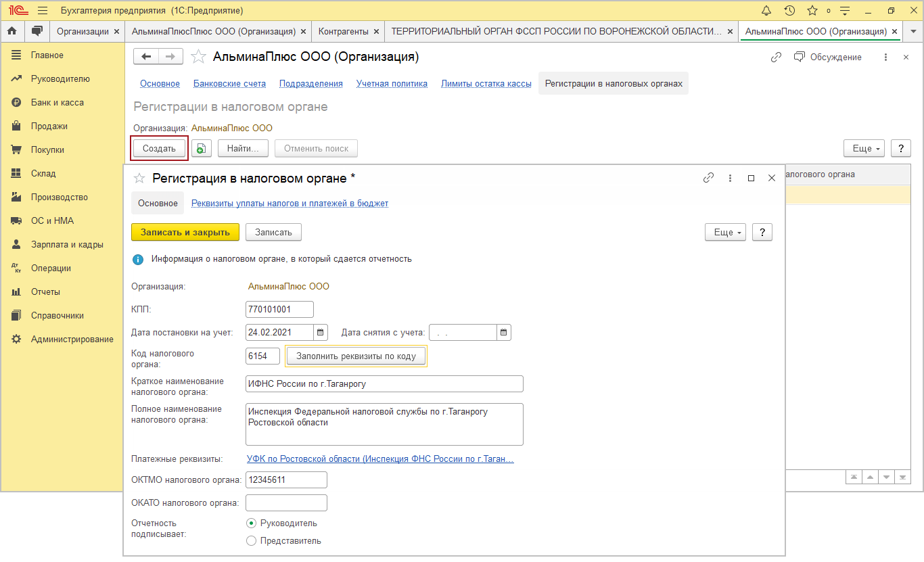The image size is (924, 562).
Task: Open history clock icon in title bar
Action: pos(789,11)
